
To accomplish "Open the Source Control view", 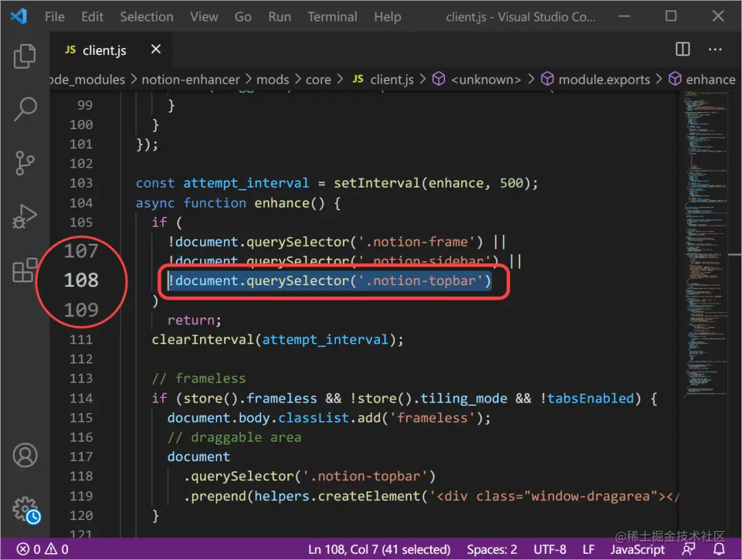I will [x=25, y=163].
